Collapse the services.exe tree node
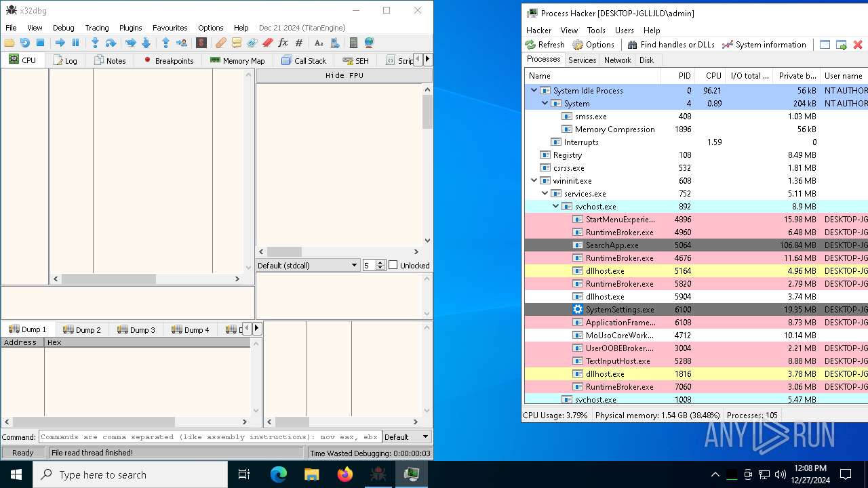This screenshot has width=868, height=488. click(x=545, y=193)
